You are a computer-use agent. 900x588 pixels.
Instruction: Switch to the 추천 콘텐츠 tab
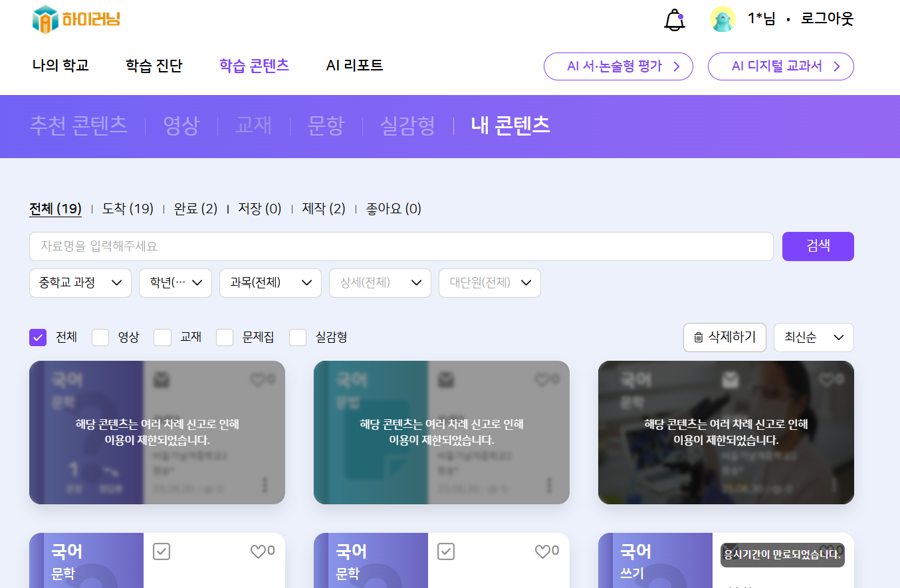click(x=78, y=126)
